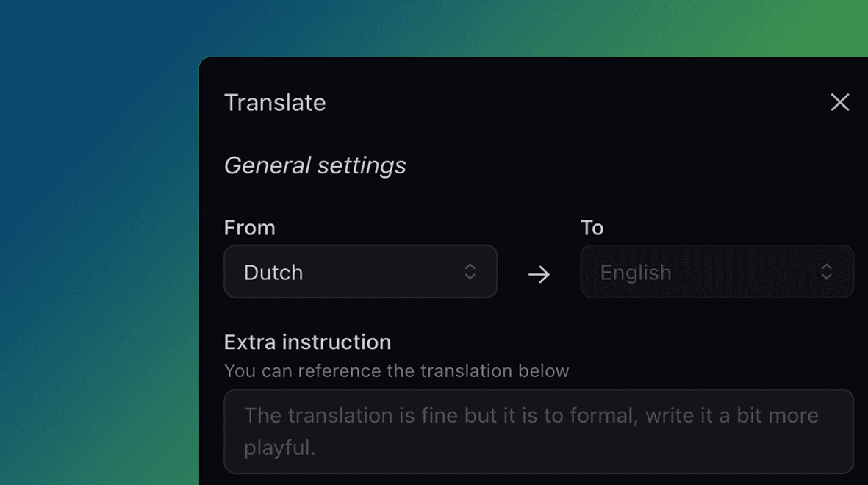Click the "Extra instruction" label
868x485 pixels.
[x=307, y=342]
